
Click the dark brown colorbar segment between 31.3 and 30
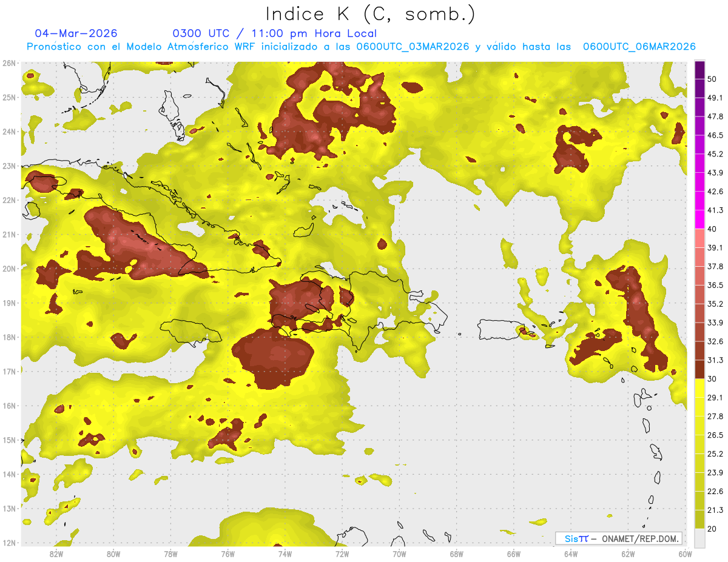(x=699, y=369)
